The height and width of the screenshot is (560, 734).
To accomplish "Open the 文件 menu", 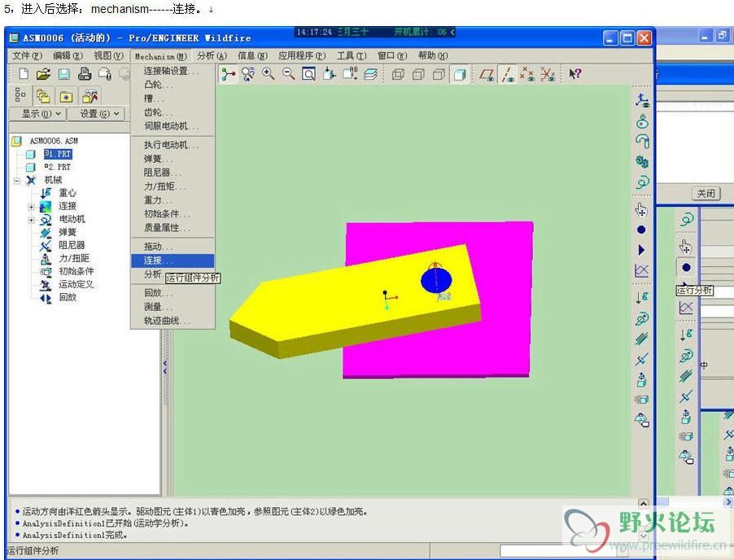I will coord(27,55).
